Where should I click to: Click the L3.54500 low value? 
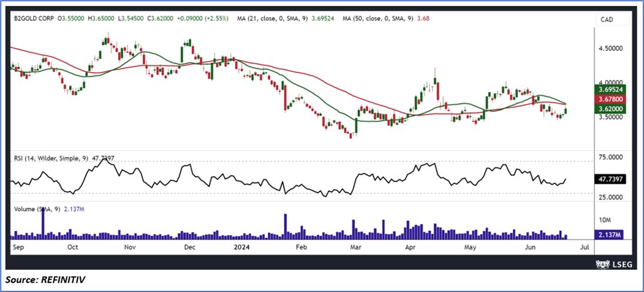[132, 18]
